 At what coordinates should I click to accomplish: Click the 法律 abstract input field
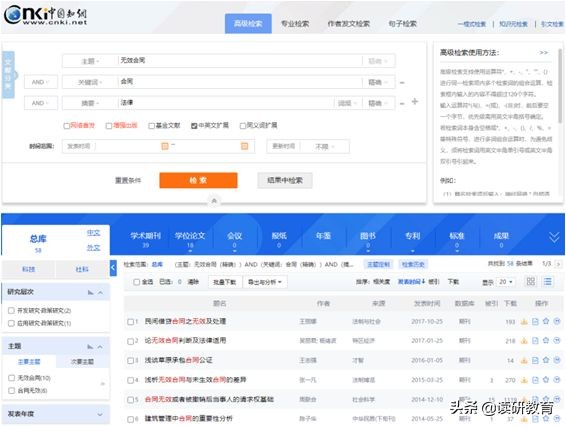tap(226, 103)
